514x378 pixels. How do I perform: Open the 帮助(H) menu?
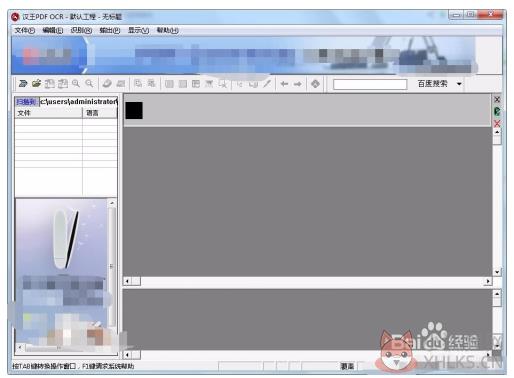167,31
